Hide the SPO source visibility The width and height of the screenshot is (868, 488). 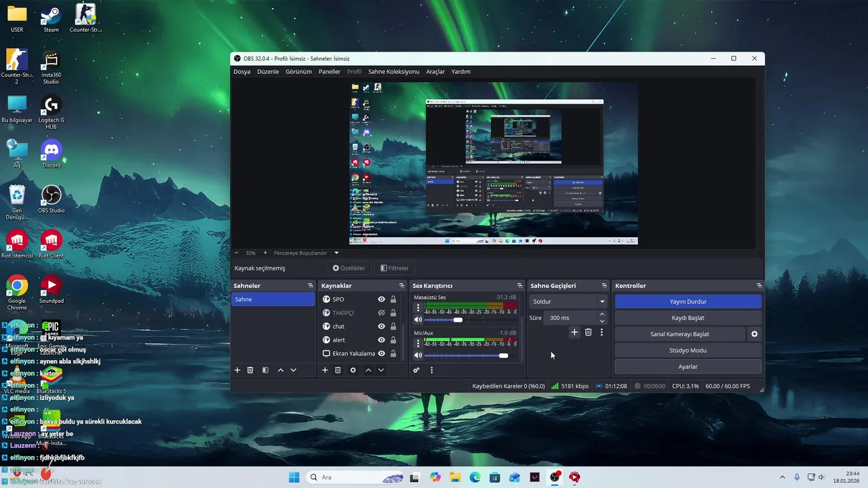(382, 299)
